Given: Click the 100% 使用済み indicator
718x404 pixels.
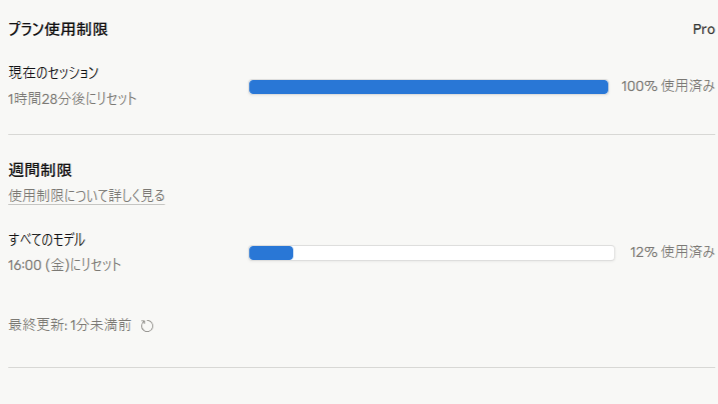Looking at the screenshot, I should click(668, 86).
